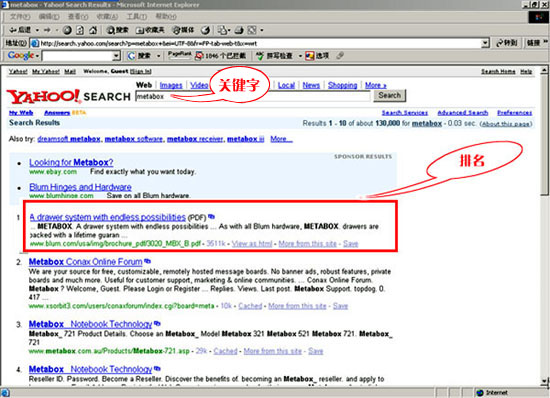Open the Favorites (收藏夹) toolbar button
550x398 pixels.
click(x=150, y=30)
